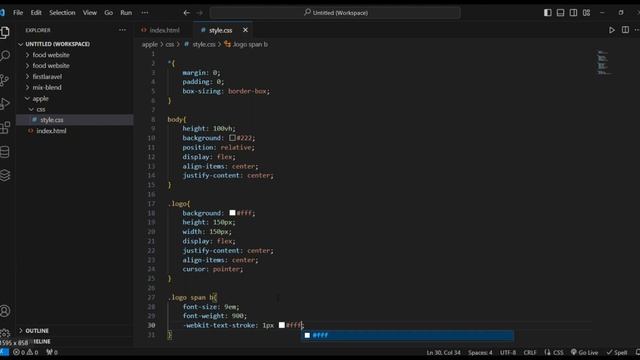This screenshot has height=360, width=640.
Task: Open editor More Actions ellipsis
Action: point(637,30)
